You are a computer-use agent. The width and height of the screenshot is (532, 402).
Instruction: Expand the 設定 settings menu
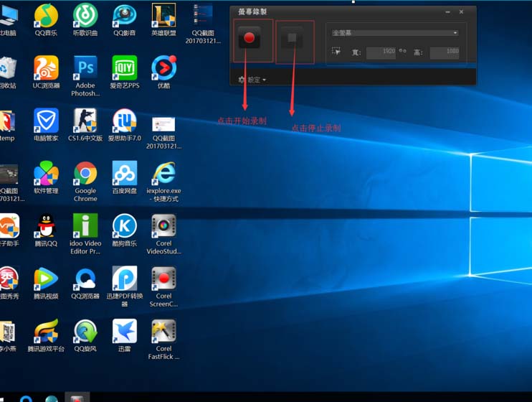[252, 80]
